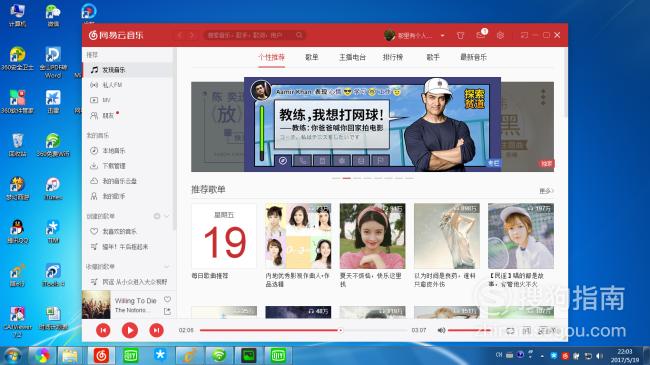Viewport: 650px width, 365px height.
Task: Switch to mini player mode icon
Action: click(524, 35)
